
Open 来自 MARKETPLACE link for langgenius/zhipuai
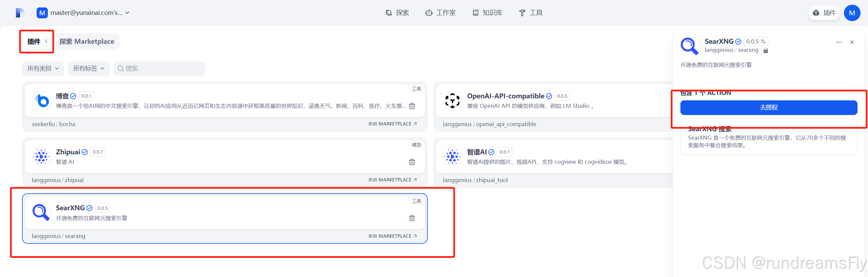tap(392, 180)
